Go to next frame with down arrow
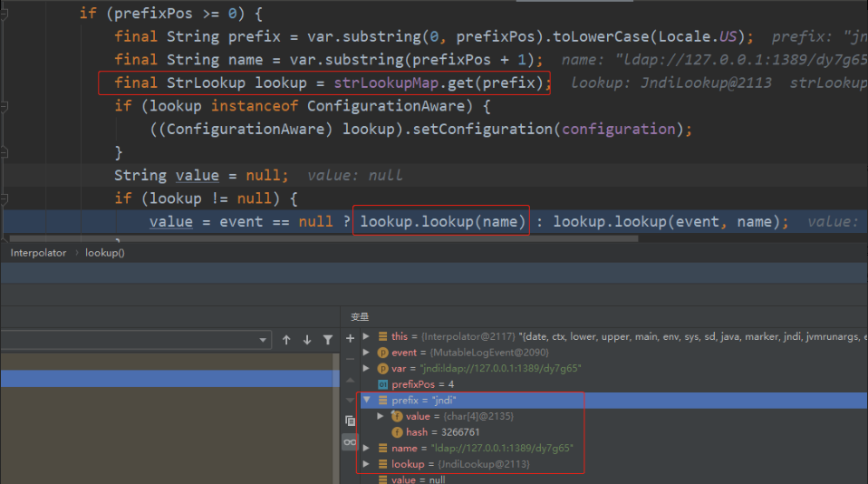The height and width of the screenshot is (484, 868). 307,340
